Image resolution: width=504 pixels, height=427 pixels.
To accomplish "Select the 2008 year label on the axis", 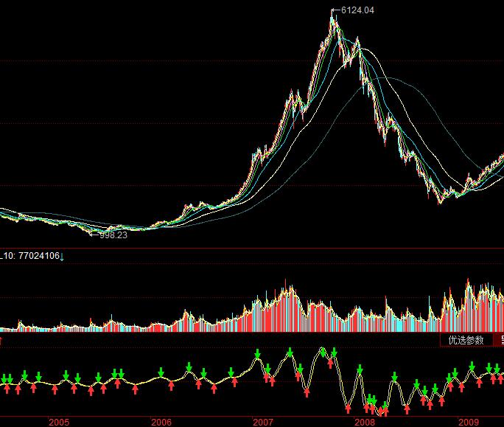I will click(365, 422).
